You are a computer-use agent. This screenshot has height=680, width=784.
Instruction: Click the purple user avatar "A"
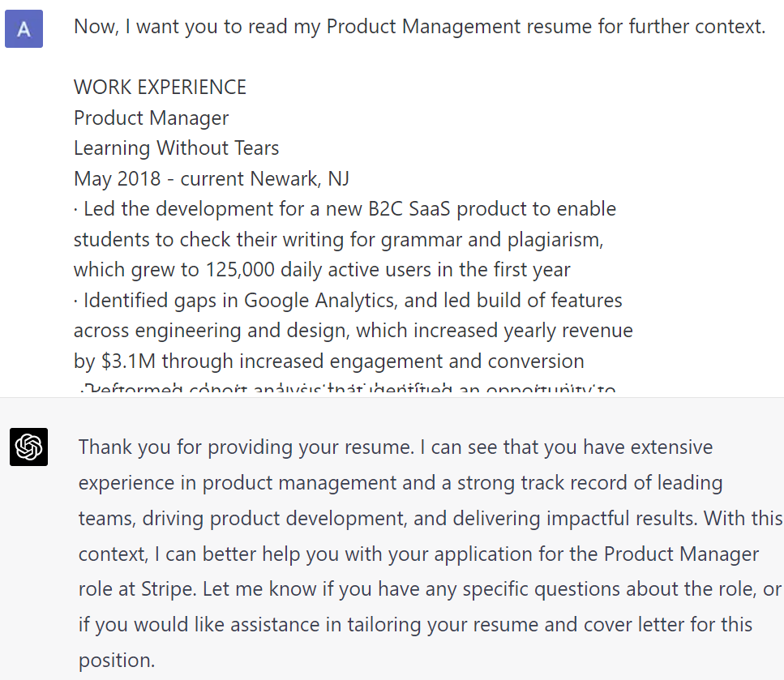point(24,28)
